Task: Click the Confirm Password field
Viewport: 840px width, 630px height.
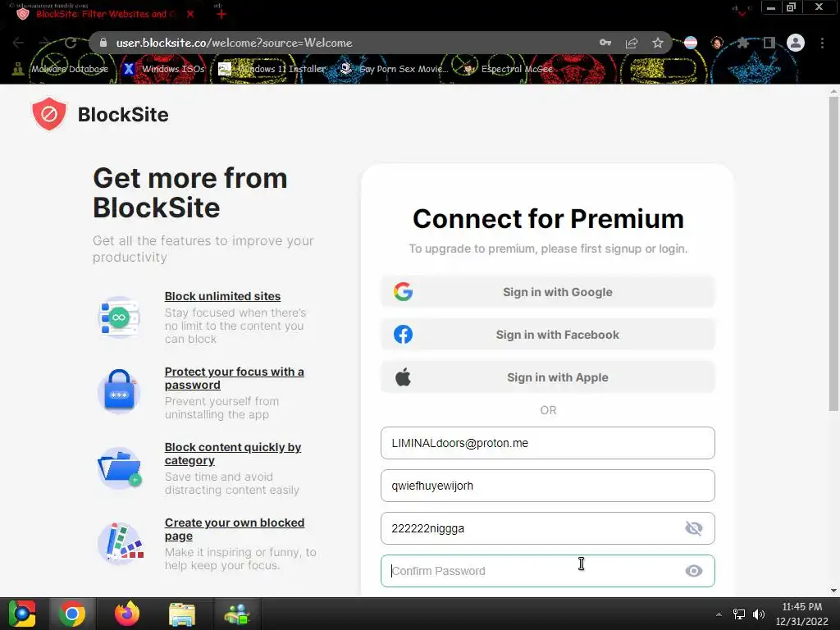Action: point(547,571)
